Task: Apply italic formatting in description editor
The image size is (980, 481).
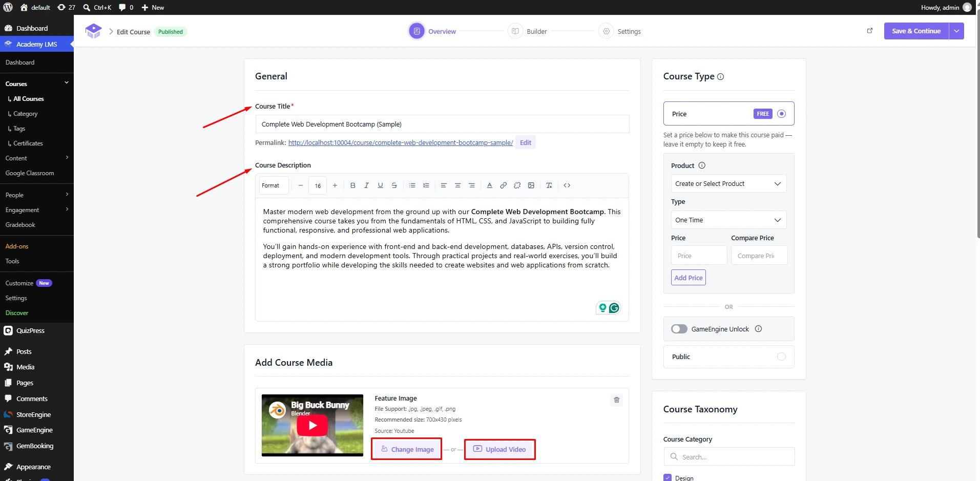Action: 366,185
